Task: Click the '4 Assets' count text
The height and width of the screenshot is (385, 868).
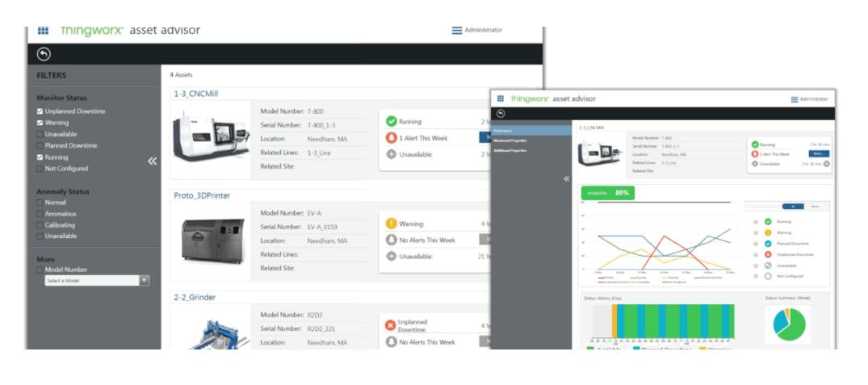Action: pyautogui.click(x=181, y=75)
